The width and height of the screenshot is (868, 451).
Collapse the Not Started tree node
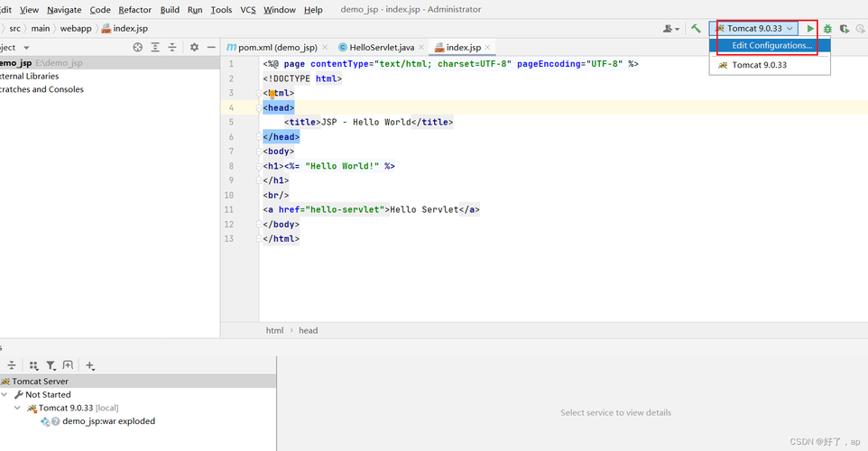pyautogui.click(x=5, y=394)
